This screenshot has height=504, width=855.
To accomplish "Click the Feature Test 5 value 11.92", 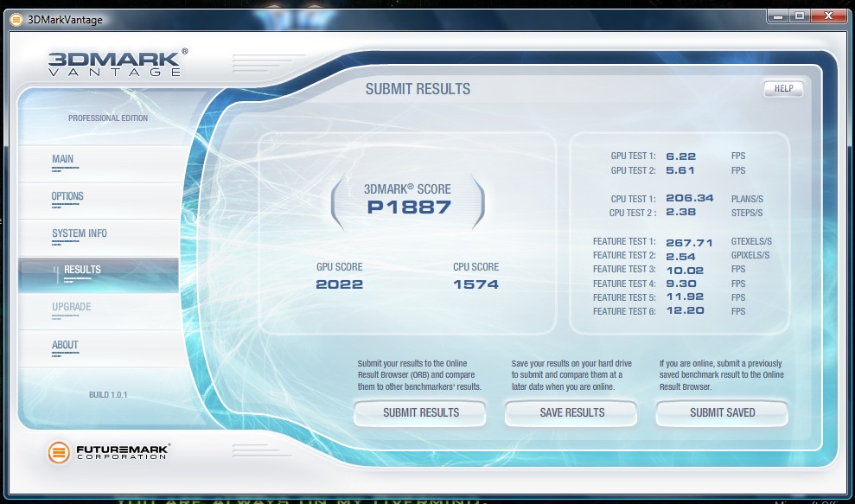I will coord(685,297).
